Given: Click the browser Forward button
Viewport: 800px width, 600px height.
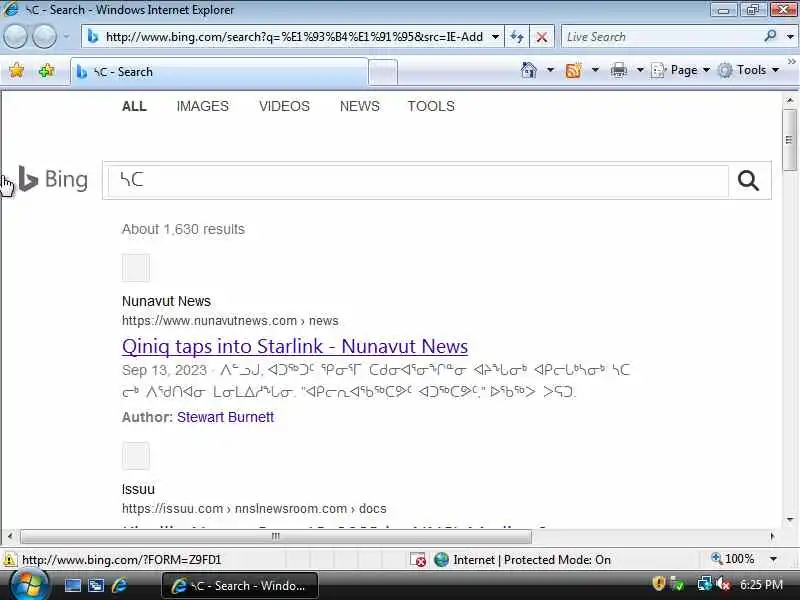Looking at the screenshot, I should [x=44, y=37].
